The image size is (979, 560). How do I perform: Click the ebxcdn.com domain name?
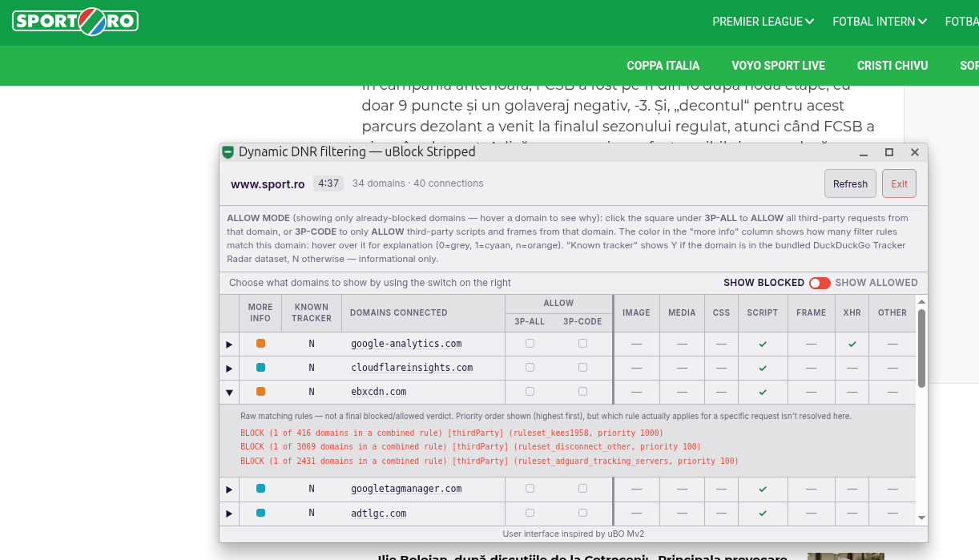378,392
